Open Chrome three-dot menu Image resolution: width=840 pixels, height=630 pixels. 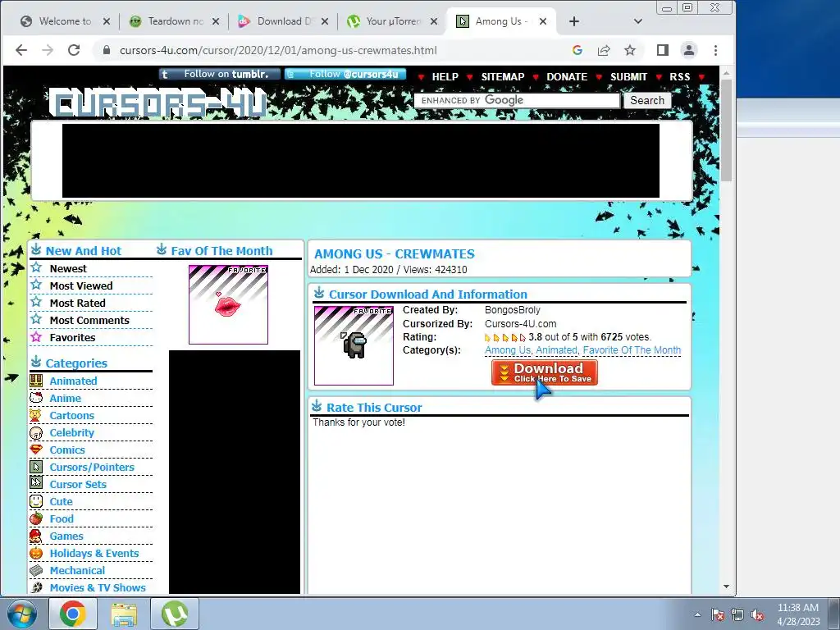point(715,50)
